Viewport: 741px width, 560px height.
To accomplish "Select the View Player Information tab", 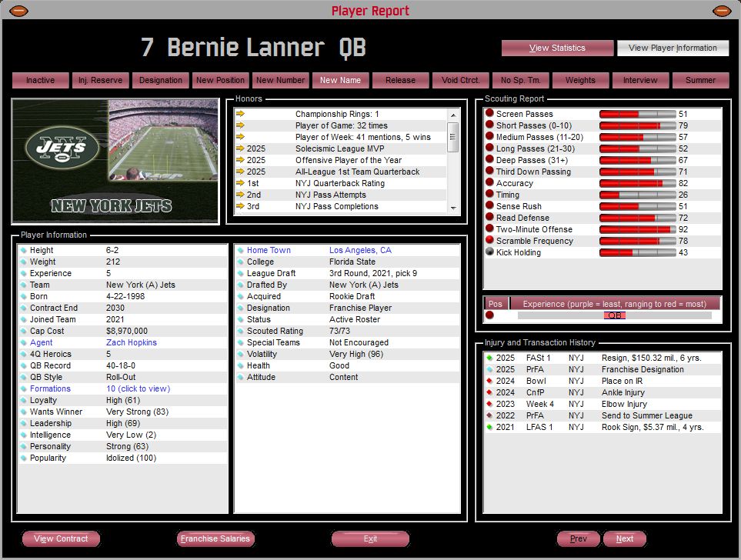I will pyautogui.click(x=673, y=48).
